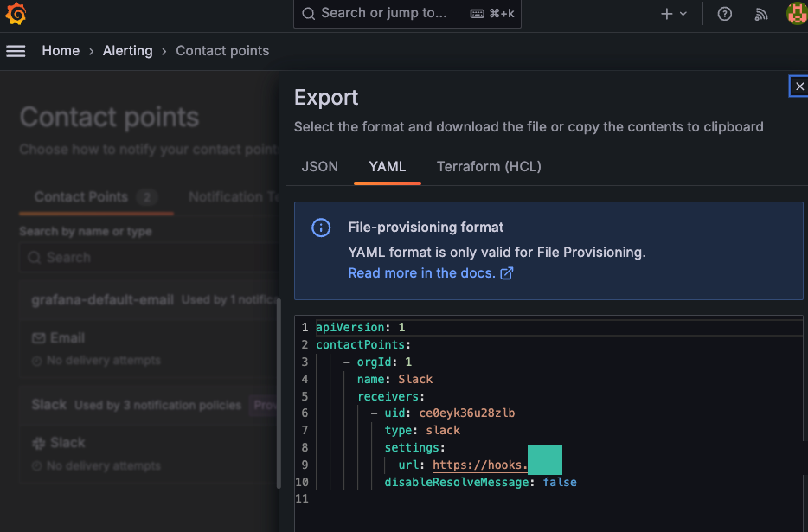808x532 pixels.
Task: Open the help question mark icon
Action: tap(725, 14)
